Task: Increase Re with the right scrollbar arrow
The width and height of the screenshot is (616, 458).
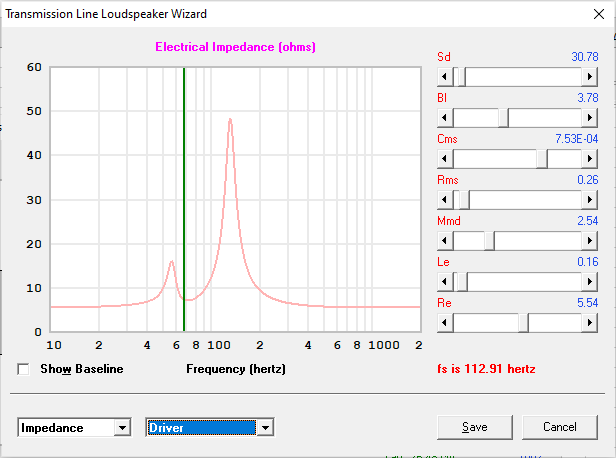Action: tap(589, 322)
